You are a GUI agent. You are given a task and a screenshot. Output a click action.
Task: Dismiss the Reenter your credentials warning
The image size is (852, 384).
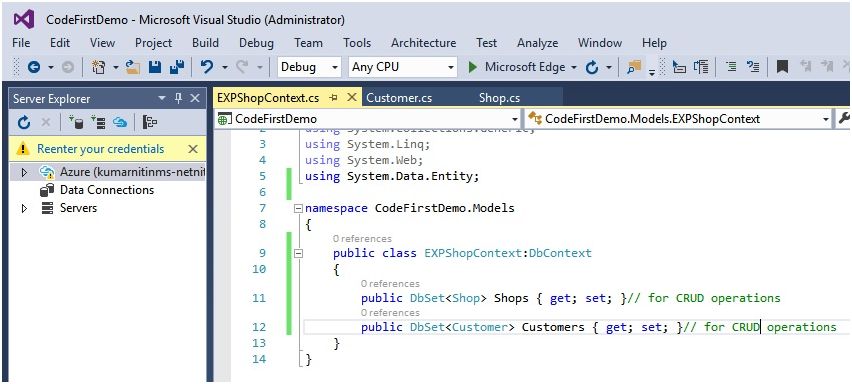(x=193, y=149)
